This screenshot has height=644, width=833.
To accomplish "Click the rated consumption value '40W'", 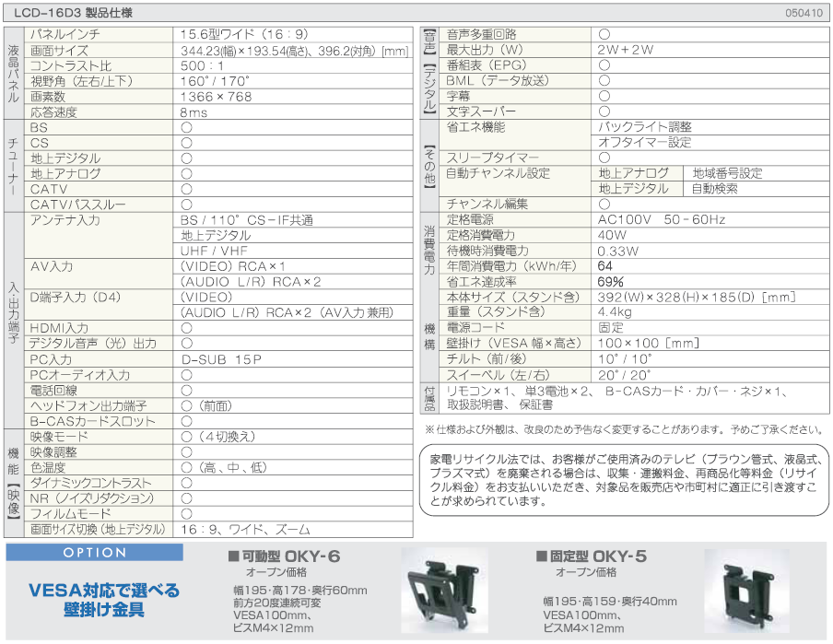I will pyautogui.click(x=612, y=235).
